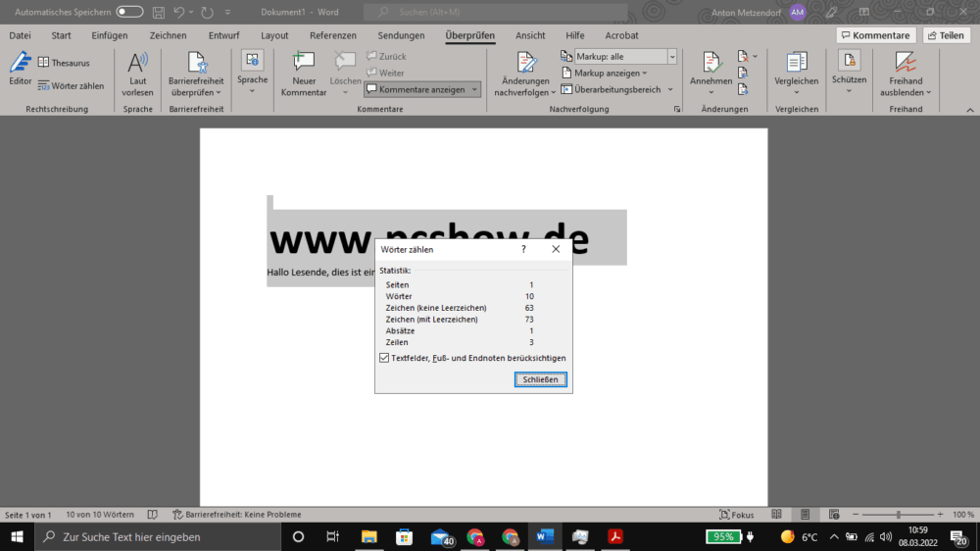Expand Markup anzeigen menu
Image resolution: width=980 pixels, height=551 pixels.
[x=605, y=74]
